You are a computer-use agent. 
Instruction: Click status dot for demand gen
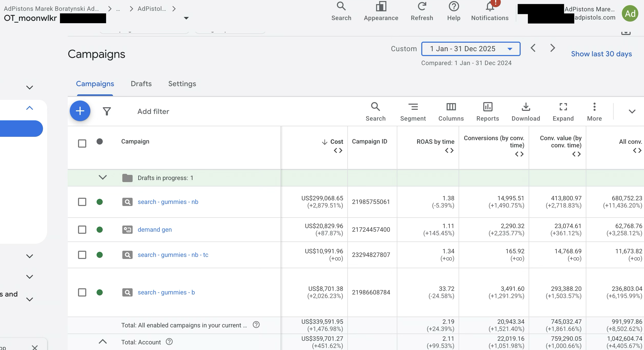tap(100, 229)
